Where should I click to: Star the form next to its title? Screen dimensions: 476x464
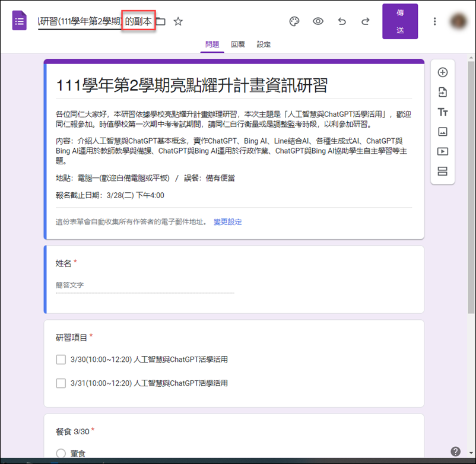point(177,21)
